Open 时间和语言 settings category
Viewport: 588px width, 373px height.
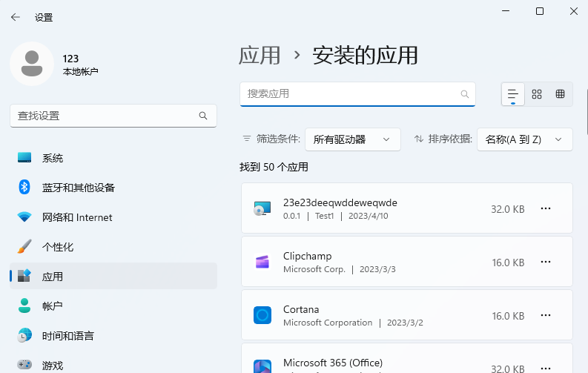pyautogui.click(x=113, y=335)
